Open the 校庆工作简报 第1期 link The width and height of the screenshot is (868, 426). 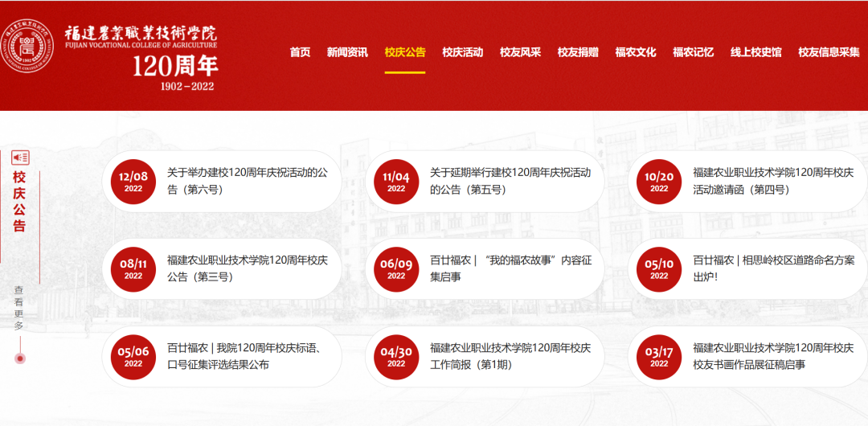(x=510, y=356)
